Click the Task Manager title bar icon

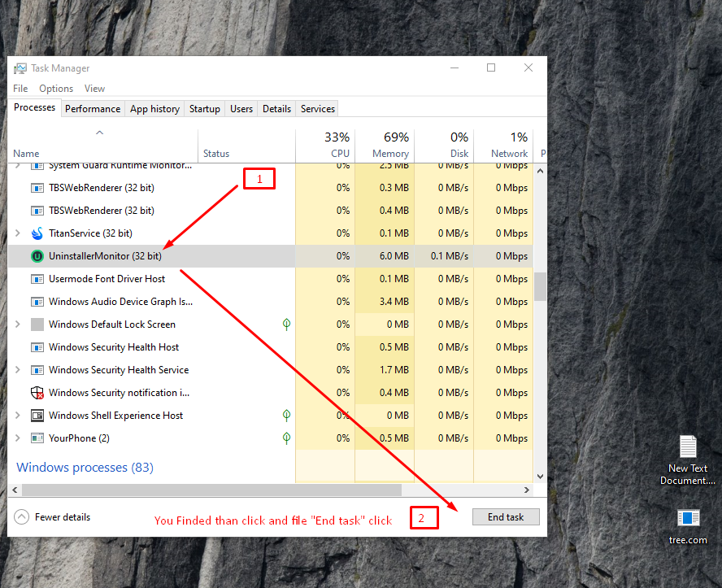(x=20, y=68)
